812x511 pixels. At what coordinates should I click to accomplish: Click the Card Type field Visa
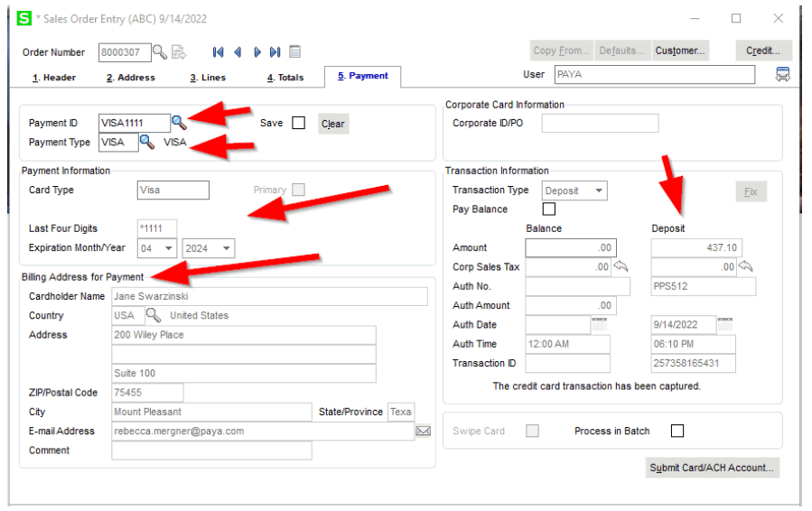pyautogui.click(x=173, y=190)
